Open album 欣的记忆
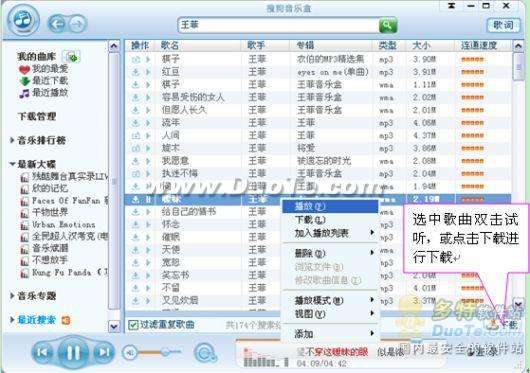The image size is (530, 373). coord(44,189)
